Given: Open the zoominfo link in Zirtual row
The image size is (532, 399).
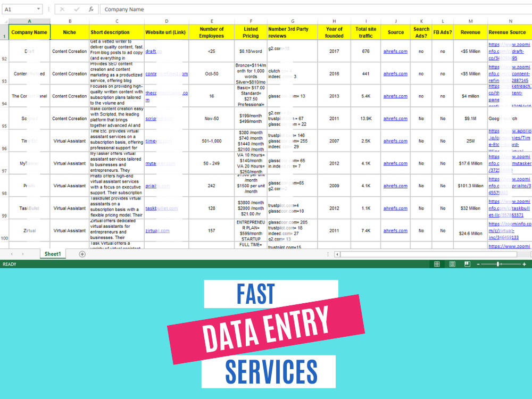Looking at the screenshot, I should (x=510, y=231).
